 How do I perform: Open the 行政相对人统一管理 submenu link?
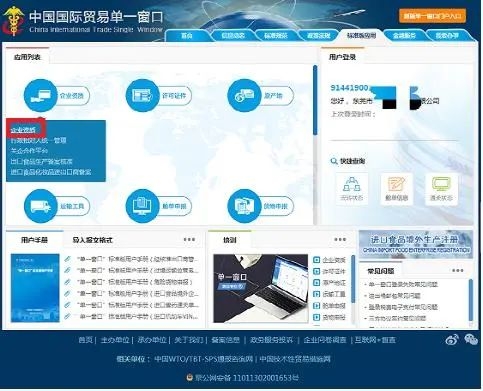pos(38,140)
